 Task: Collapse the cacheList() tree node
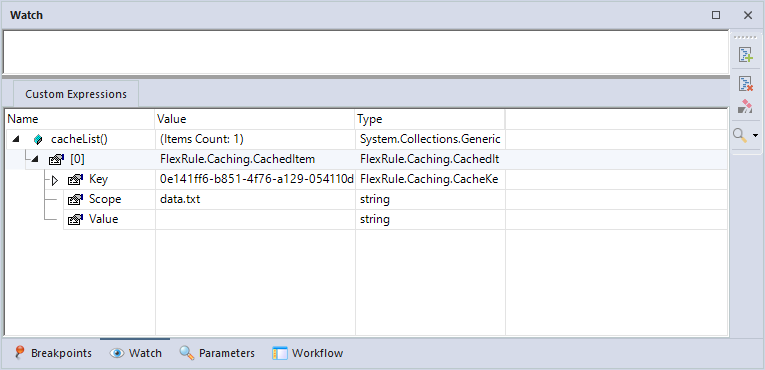tap(16, 140)
